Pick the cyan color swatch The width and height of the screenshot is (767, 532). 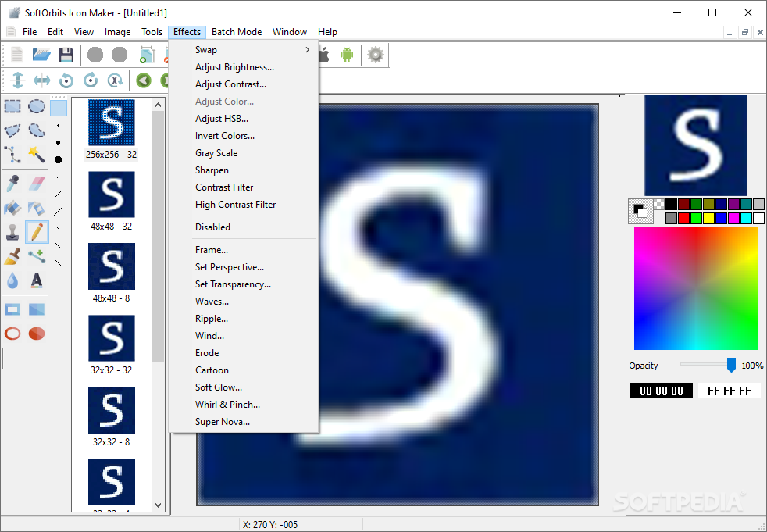pos(746,218)
